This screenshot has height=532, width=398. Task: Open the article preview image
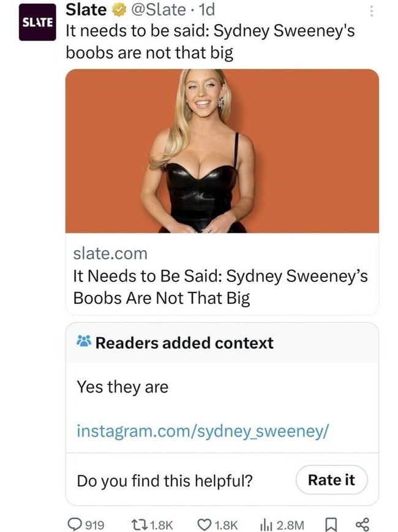coord(222,151)
